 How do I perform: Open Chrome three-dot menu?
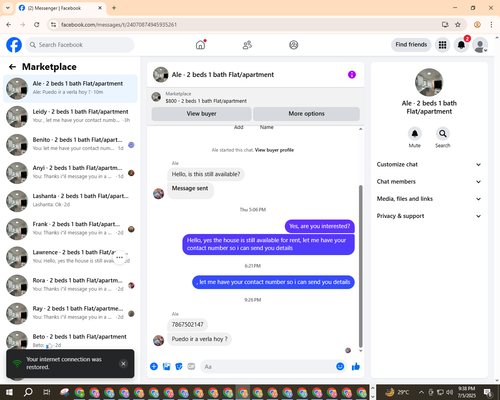pyautogui.click(x=491, y=25)
